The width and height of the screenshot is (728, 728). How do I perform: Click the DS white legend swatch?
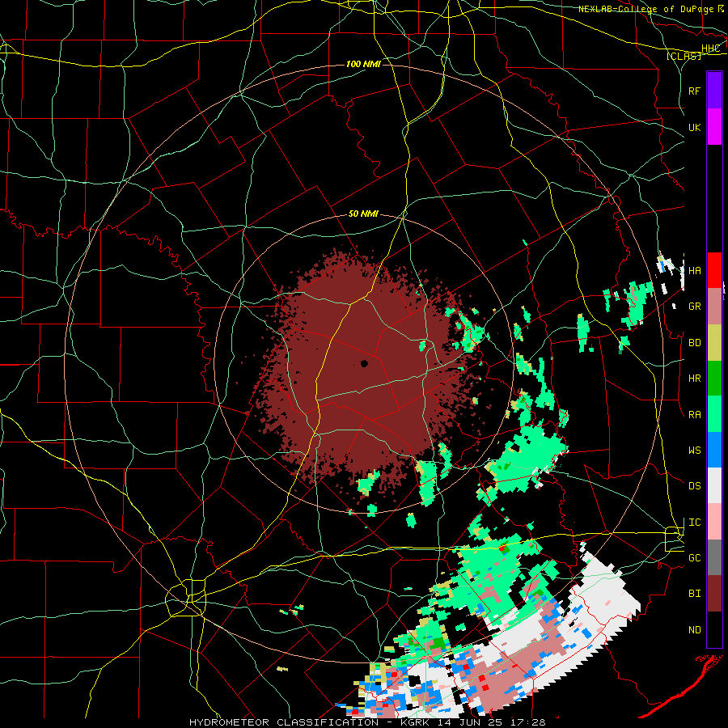tap(714, 485)
